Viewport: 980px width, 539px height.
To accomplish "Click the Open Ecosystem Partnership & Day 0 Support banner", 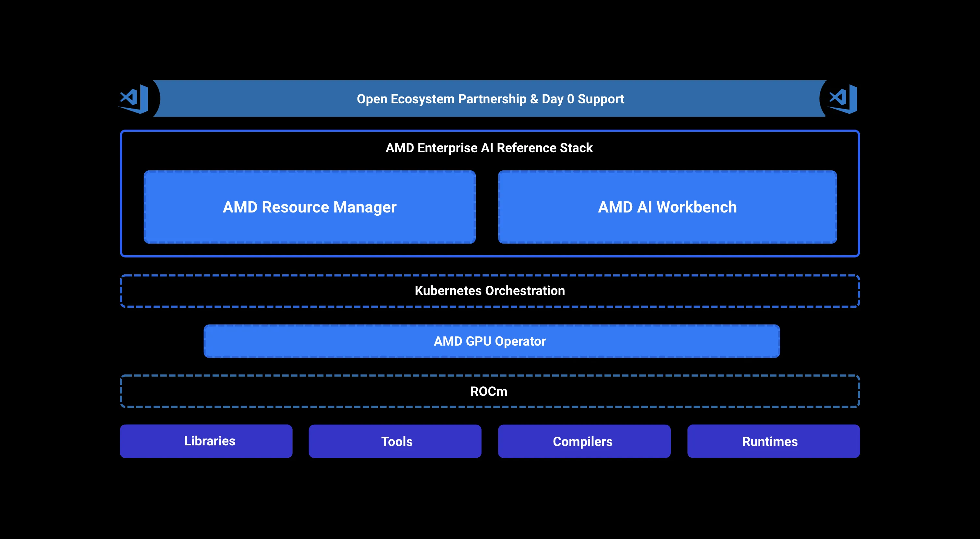I will pos(490,98).
